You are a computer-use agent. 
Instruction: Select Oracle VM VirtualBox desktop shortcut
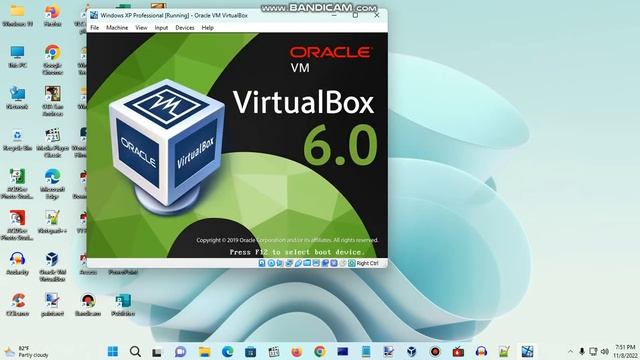coord(53,267)
